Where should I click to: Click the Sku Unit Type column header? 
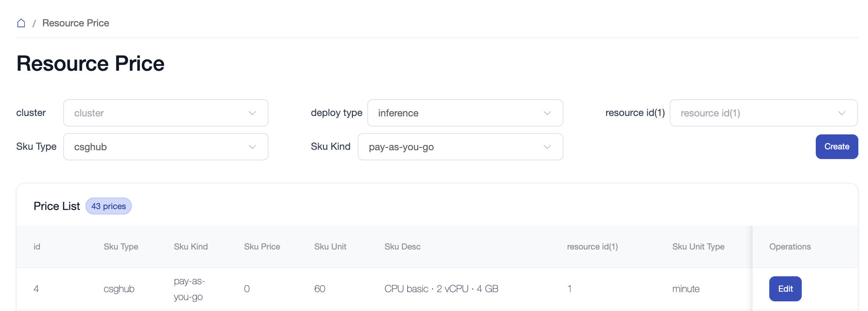tap(698, 247)
